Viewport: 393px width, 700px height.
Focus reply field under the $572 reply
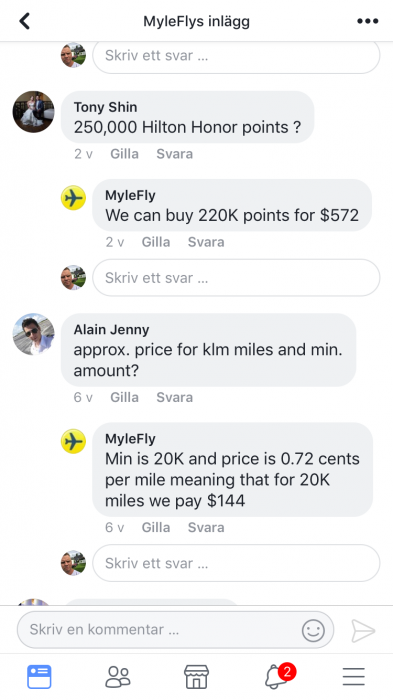click(236, 278)
